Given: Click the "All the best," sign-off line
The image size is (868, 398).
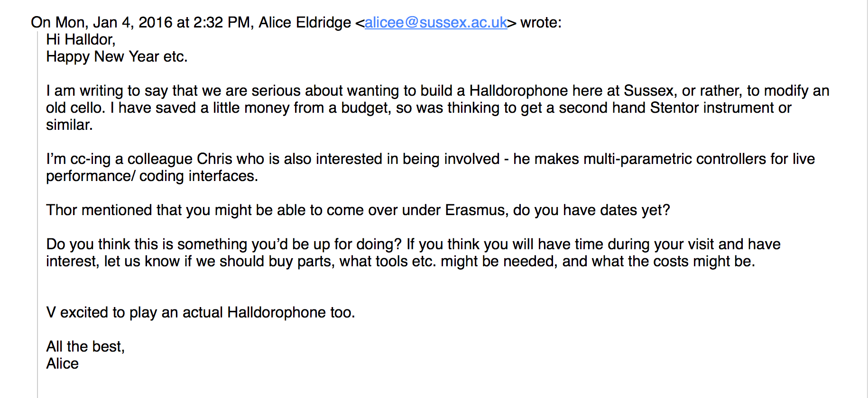Looking at the screenshot, I should point(85,346).
